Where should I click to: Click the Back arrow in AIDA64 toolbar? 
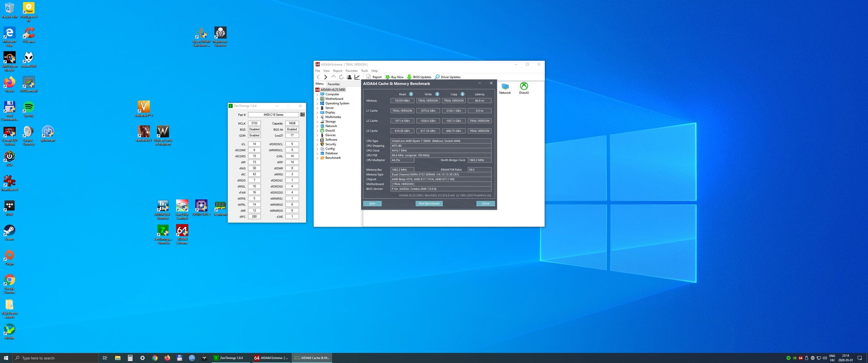coord(318,77)
